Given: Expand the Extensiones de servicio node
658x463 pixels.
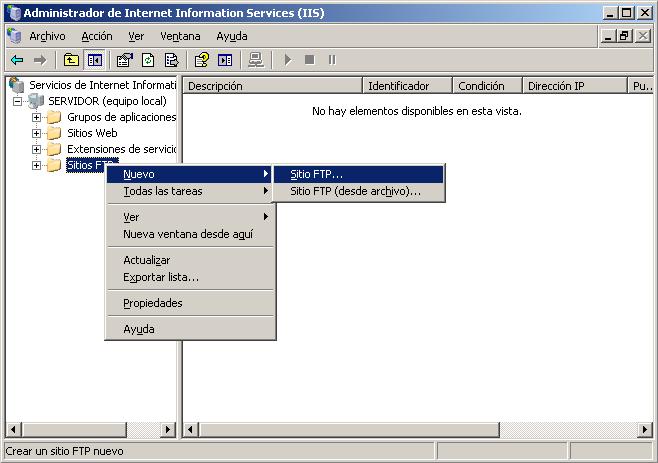Looking at the screenshot, I should (x=37, y=149).
